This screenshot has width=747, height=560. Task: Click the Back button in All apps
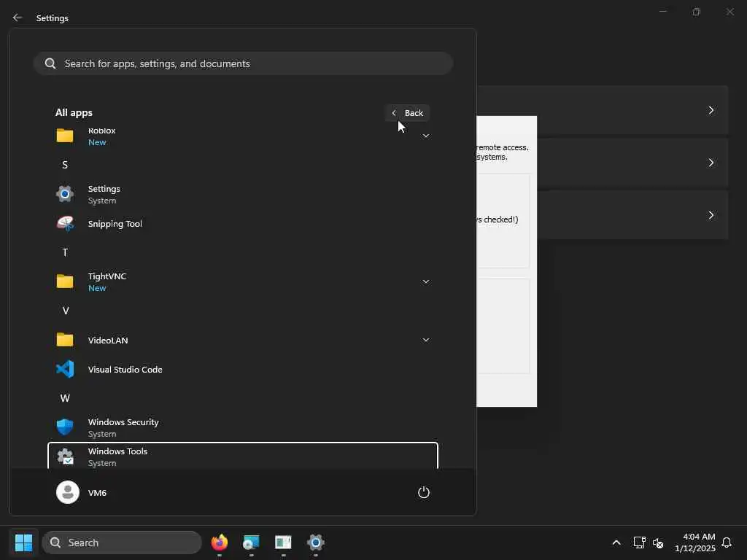pos(407,113)
